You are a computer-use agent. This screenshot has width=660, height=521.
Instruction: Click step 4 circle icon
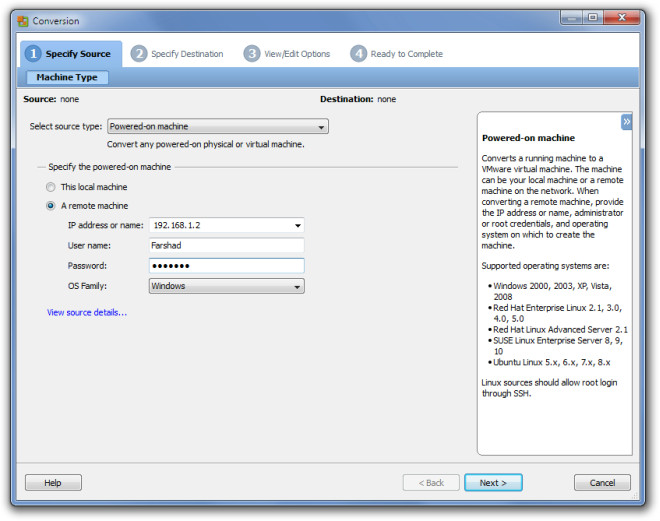[x=358, y=53]
